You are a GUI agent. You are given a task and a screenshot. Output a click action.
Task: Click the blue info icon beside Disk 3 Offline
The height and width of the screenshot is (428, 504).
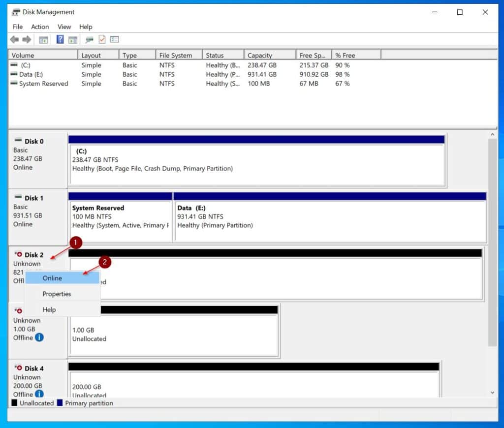click(39, 337)
